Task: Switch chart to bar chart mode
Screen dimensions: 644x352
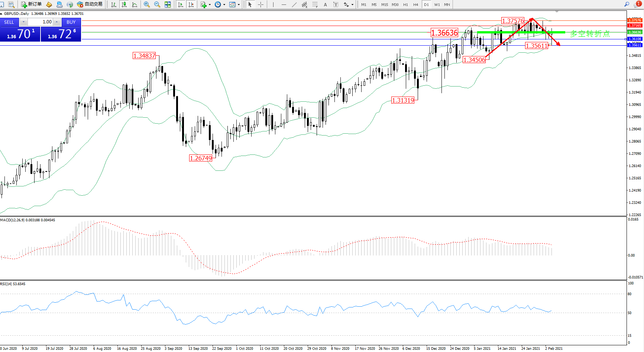Action: (x=114, y=4)
